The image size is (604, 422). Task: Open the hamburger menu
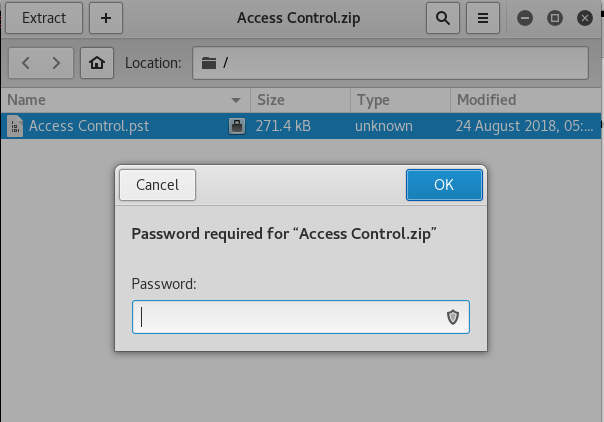click(483, 18)
